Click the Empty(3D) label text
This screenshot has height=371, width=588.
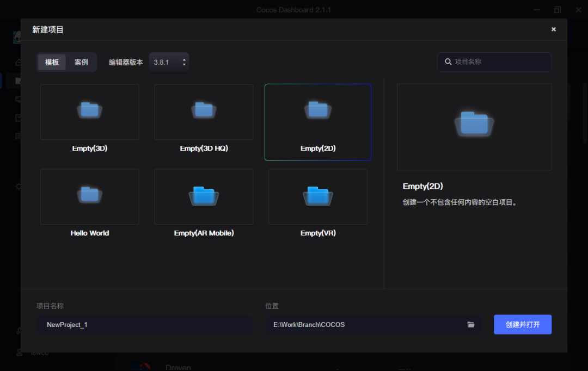90,149
